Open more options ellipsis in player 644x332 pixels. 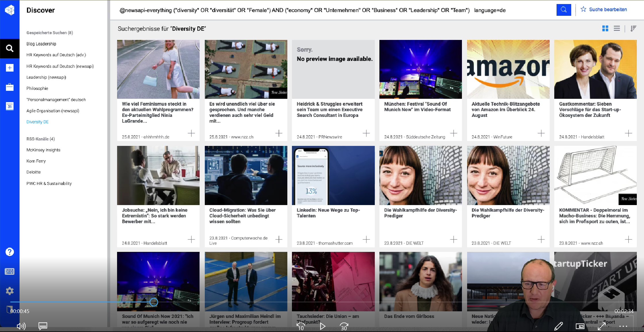coord(623,326)
